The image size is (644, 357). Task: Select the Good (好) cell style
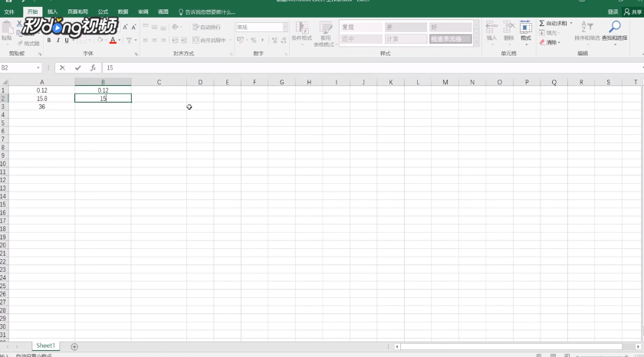pos(451,27)
